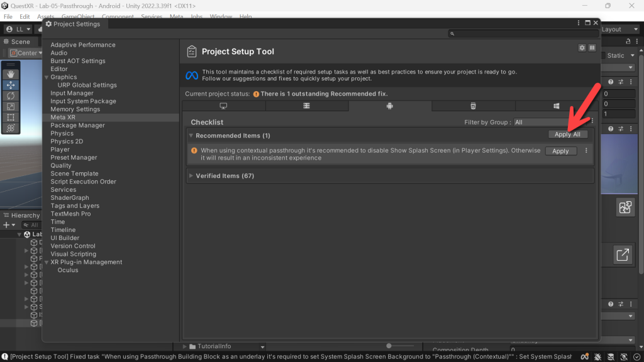
Task: Click the Meta logo in the status bar
Action: point(584,357)
